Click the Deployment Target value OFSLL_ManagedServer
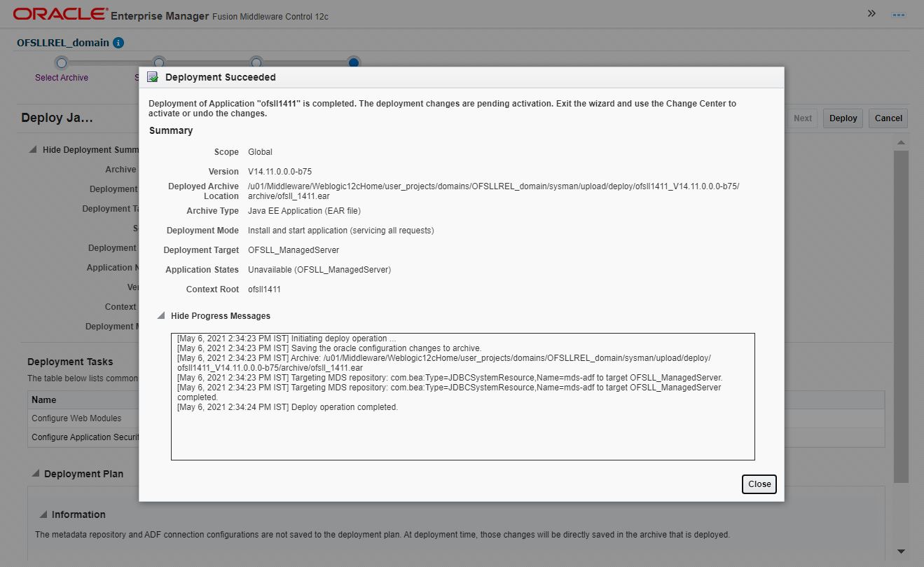Screen dimensions: 924x567 click(294, 250)
